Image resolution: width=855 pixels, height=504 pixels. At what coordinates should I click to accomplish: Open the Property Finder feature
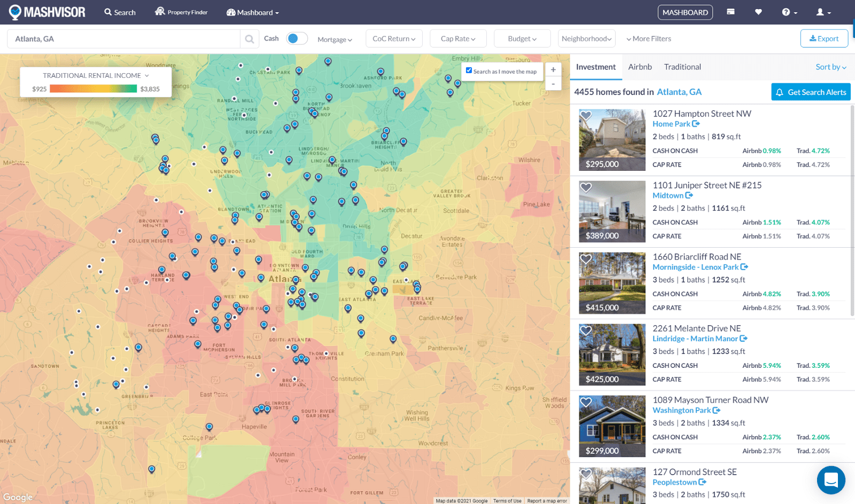coord(181,12)
